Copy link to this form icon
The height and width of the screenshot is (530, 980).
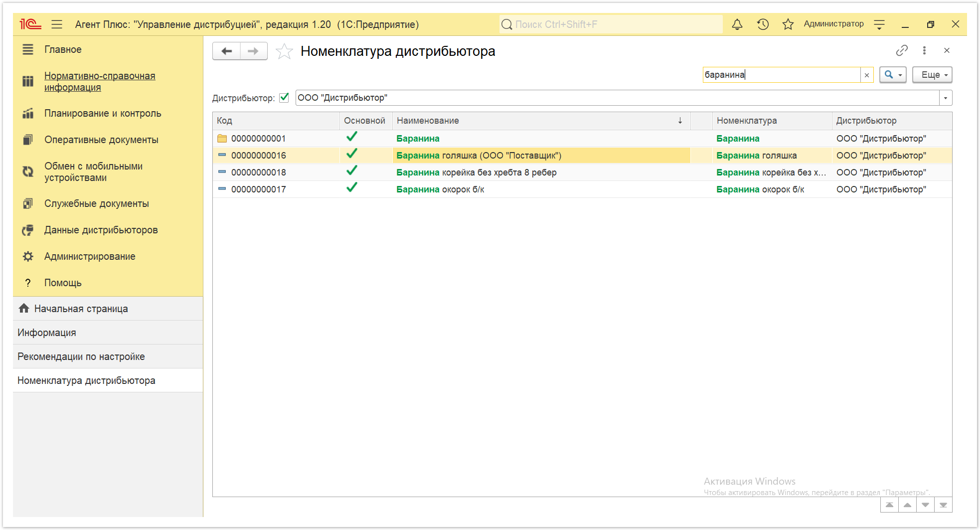point(902,50)
